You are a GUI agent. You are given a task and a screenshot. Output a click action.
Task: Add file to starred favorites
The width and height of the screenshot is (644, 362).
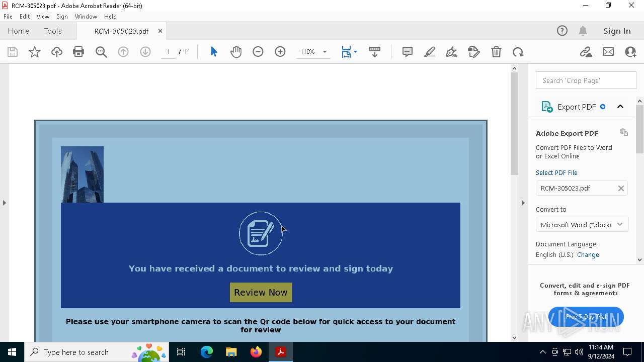[x=35, y=52]
